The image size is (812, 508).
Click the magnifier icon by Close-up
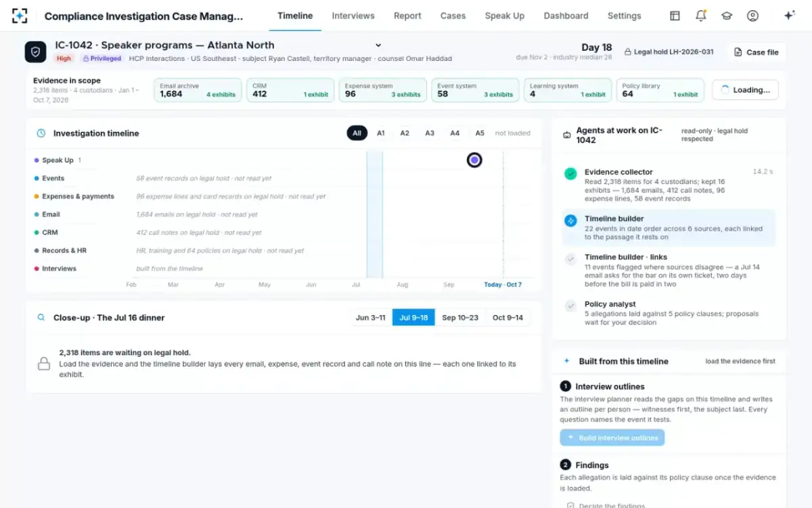pos(41,318)
